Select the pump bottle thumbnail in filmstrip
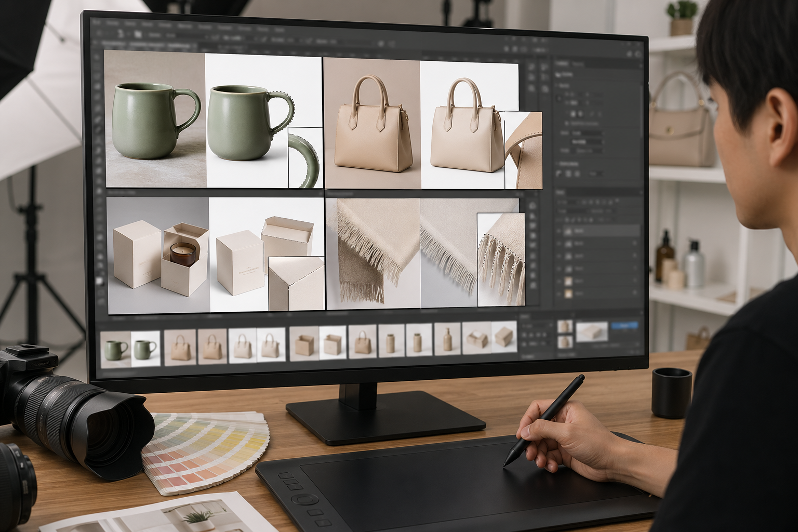Viewport: 798px width, 532px height. [447, 340]
